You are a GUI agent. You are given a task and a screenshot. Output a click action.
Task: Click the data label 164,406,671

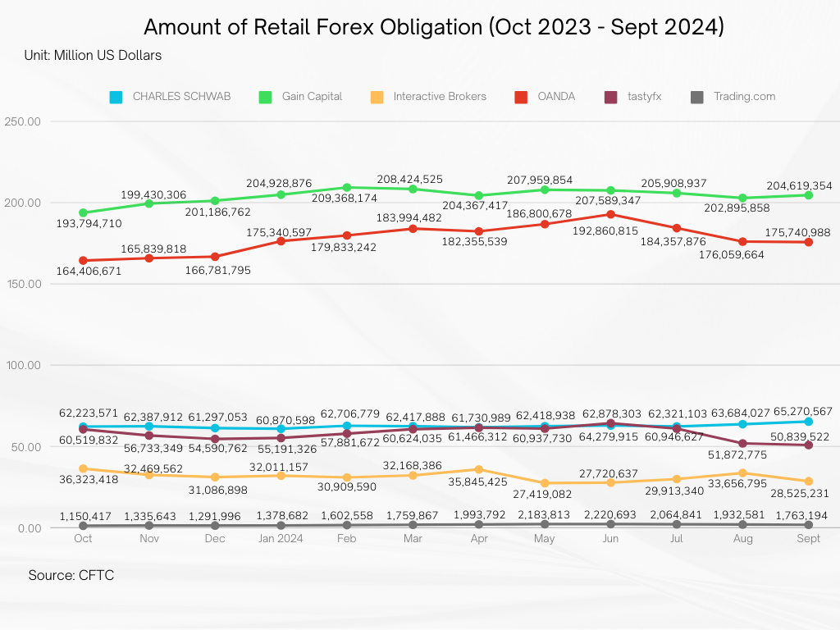(89, 271)
